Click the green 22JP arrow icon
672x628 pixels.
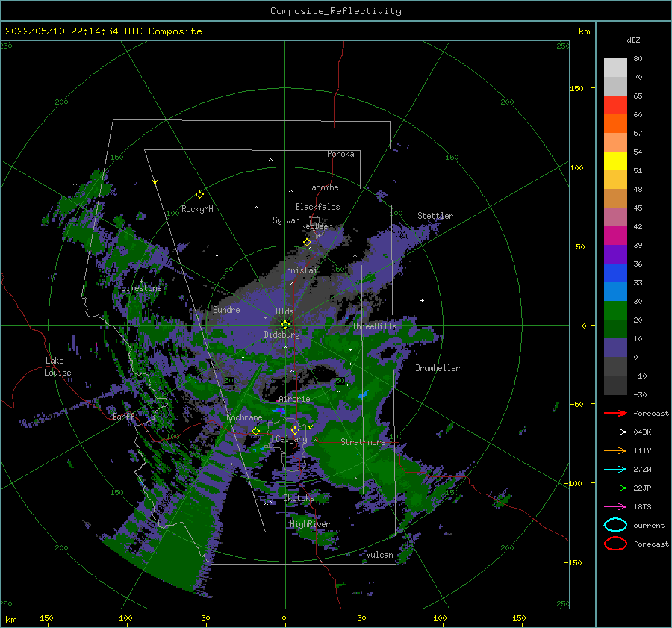pos(615,488)
